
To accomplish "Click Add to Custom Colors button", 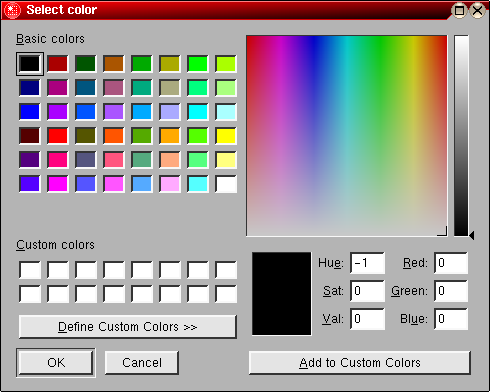I will pyautogui.click(x=360, y=363).
